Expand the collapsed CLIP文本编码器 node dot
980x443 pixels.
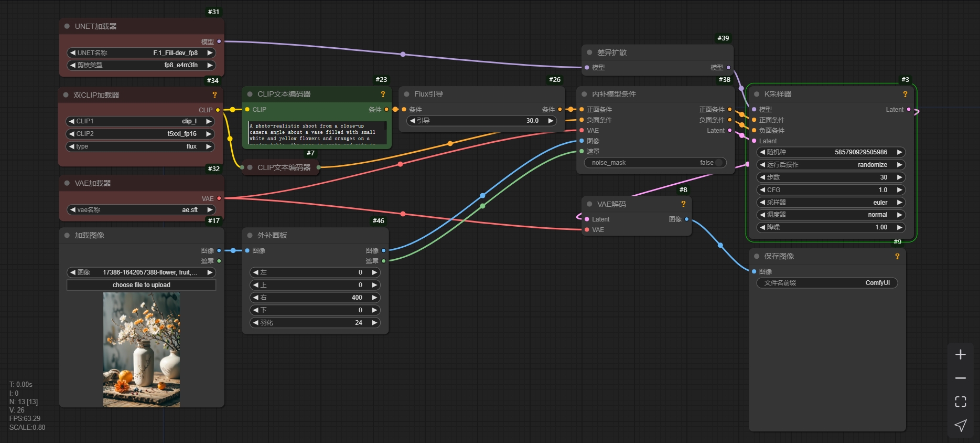click(250, 167)
